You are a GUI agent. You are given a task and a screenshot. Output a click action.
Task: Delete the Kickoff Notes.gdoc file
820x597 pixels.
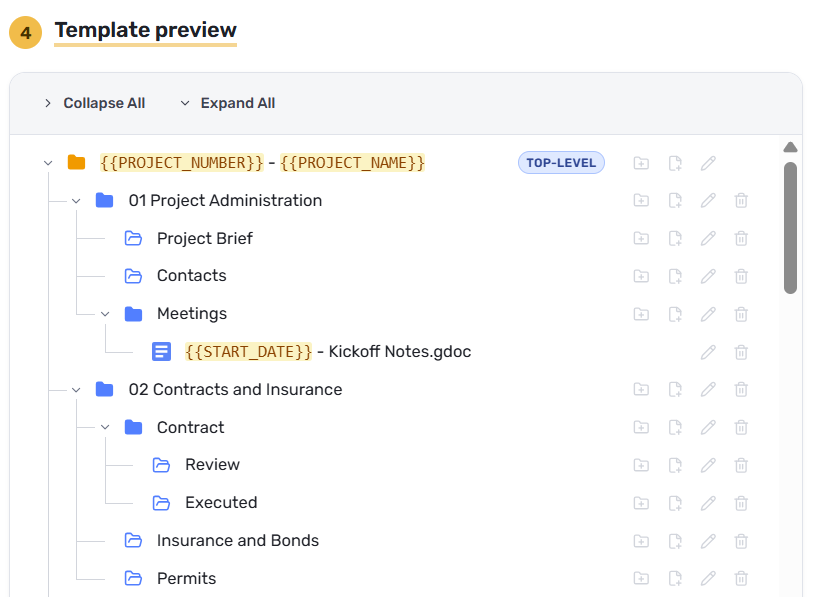pos(741,352)
